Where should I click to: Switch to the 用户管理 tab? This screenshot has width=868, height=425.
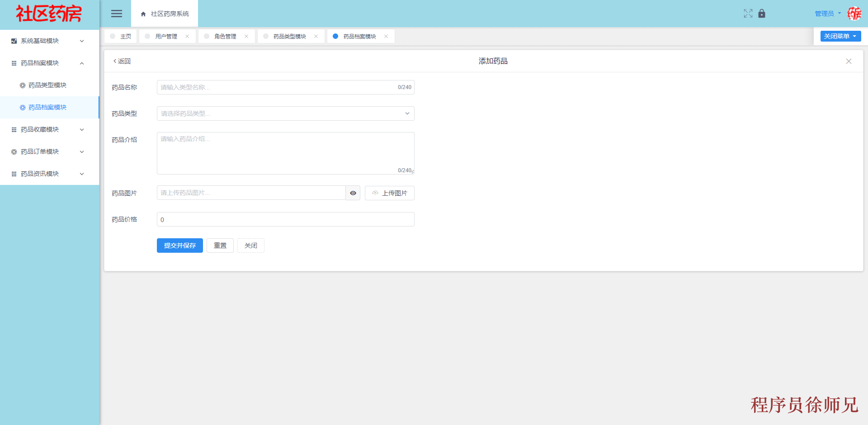click(x=165, y=36)
